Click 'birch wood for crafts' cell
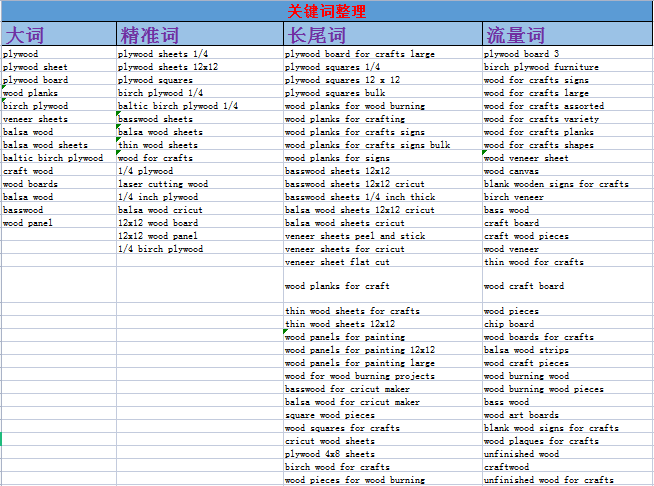The height and width of the screenshot is (486, 654). (383, 467)
